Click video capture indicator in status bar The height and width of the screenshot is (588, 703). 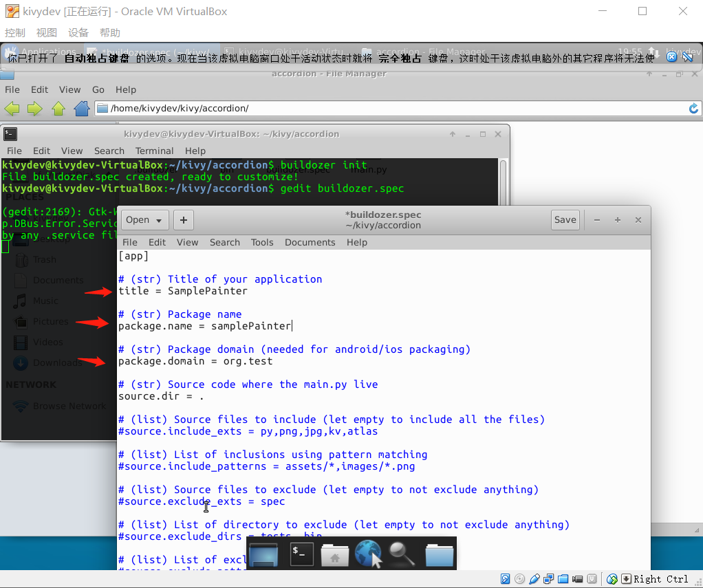pyautogui.click(x=578, y=579)
